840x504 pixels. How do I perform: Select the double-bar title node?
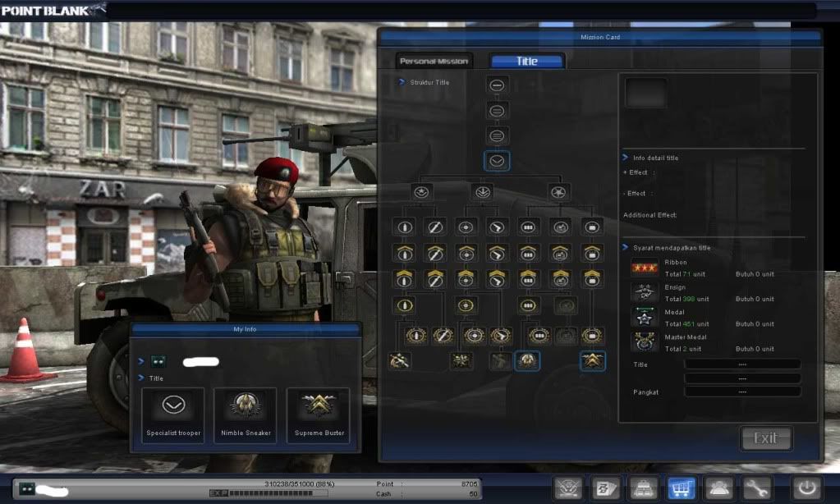tap(497, 111)
